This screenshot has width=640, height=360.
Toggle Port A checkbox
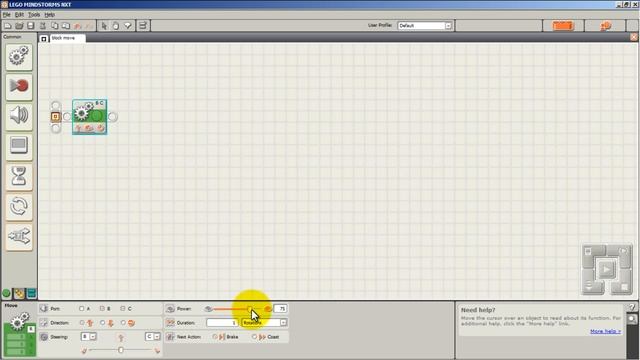pos(82,309)
